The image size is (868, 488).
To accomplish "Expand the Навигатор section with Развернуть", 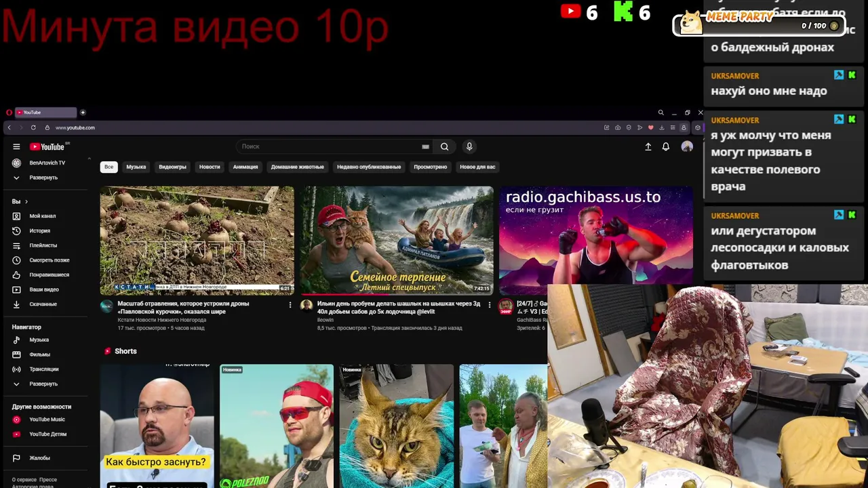I will pyautogui.click(x=43, y=384).
